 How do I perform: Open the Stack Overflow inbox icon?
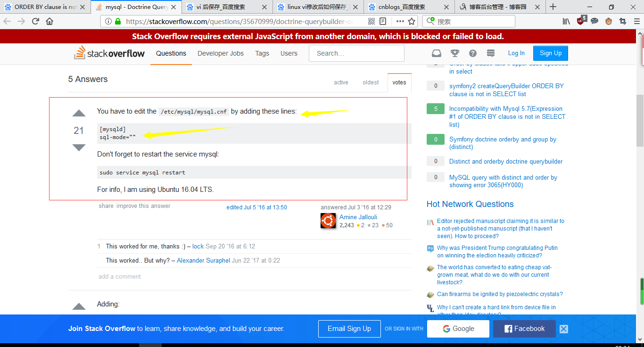[x=437, y=53]
